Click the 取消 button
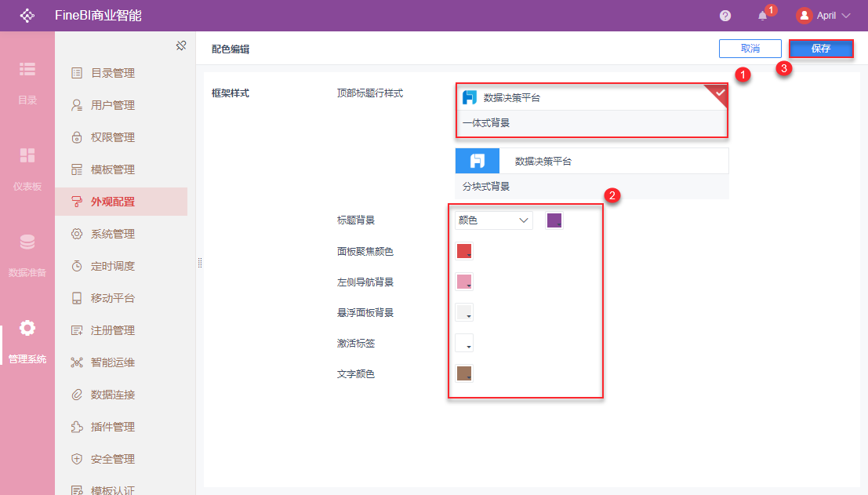Screen dimensions: 868x495 coord(750,49)
